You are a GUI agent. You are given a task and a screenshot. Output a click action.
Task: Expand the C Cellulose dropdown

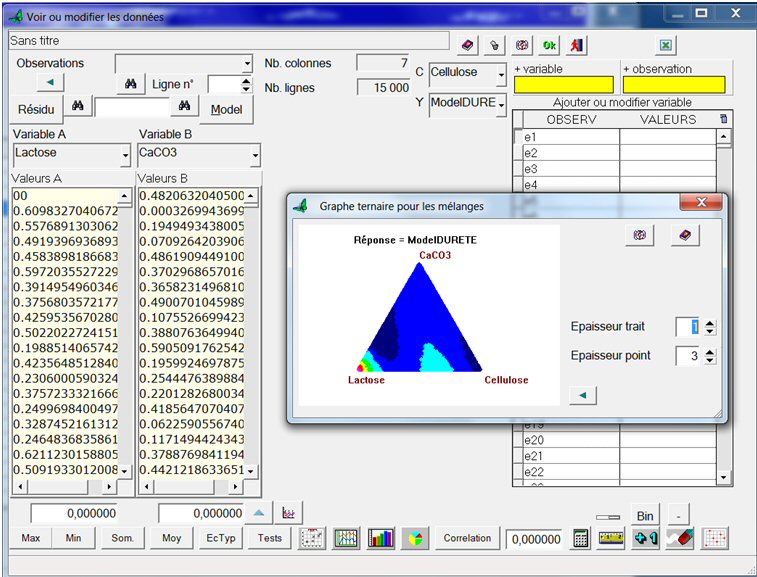coord(501,73)
